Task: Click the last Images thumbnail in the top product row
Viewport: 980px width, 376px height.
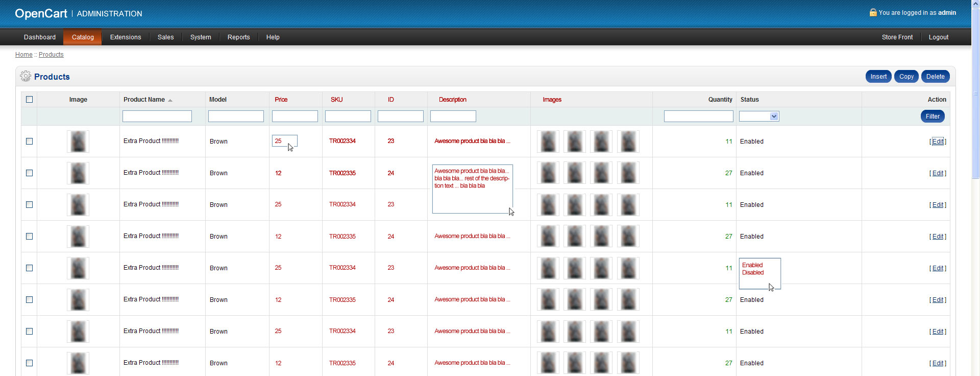Action: pyautogui.click(x=628, y=142)
